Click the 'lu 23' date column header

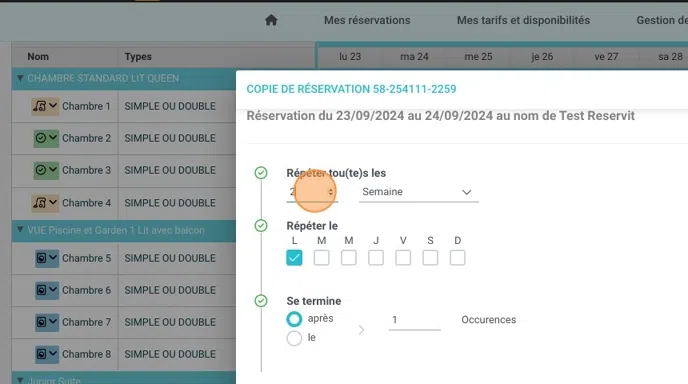pyautogui.click(x=350, y=57)
